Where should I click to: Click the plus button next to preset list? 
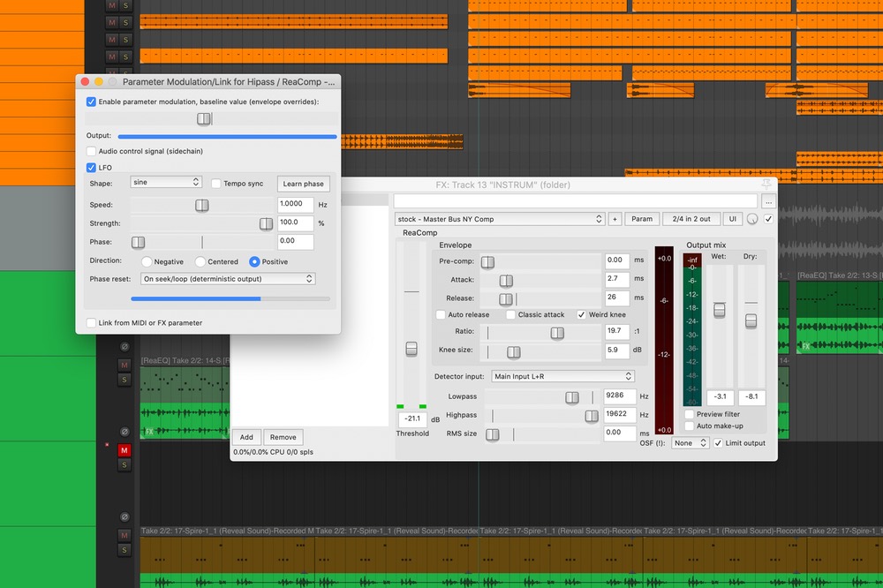[615, 219]
